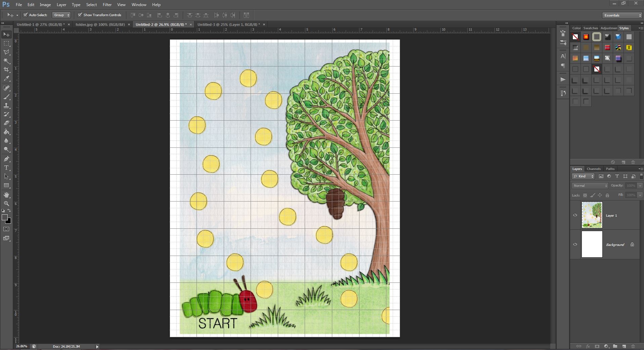Add a layer style with the fx icon

[x=588, y=346]
